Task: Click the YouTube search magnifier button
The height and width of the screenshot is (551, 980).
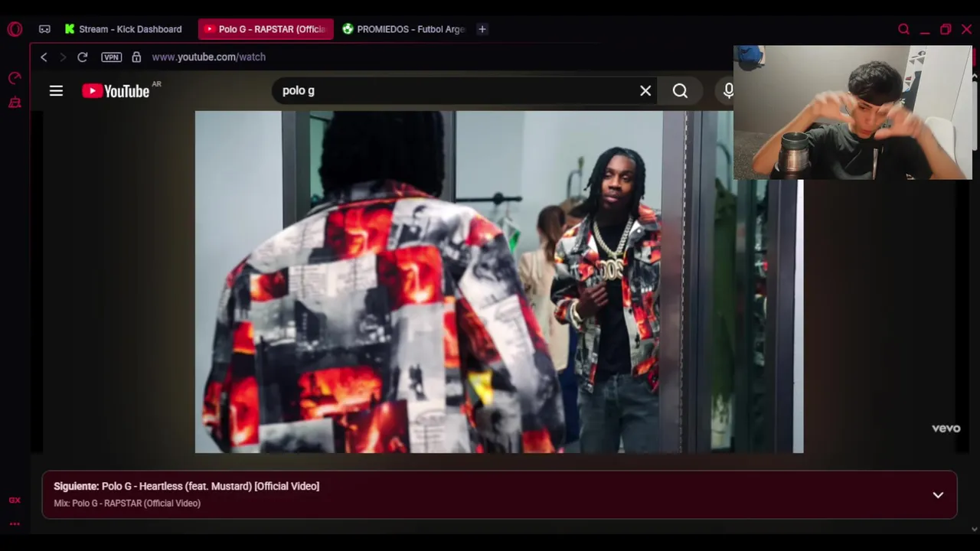Action: click(680, 91)
